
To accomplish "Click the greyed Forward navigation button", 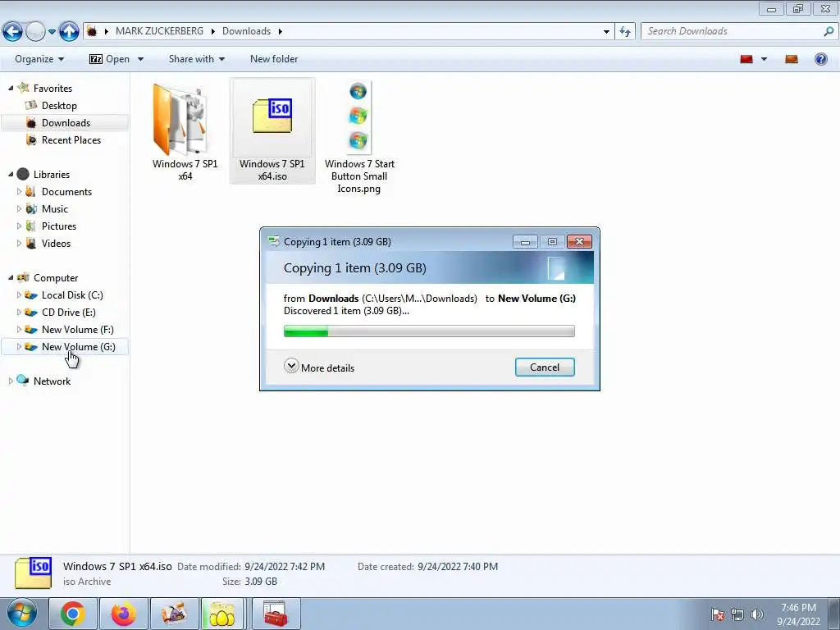I will click(35, 32).
